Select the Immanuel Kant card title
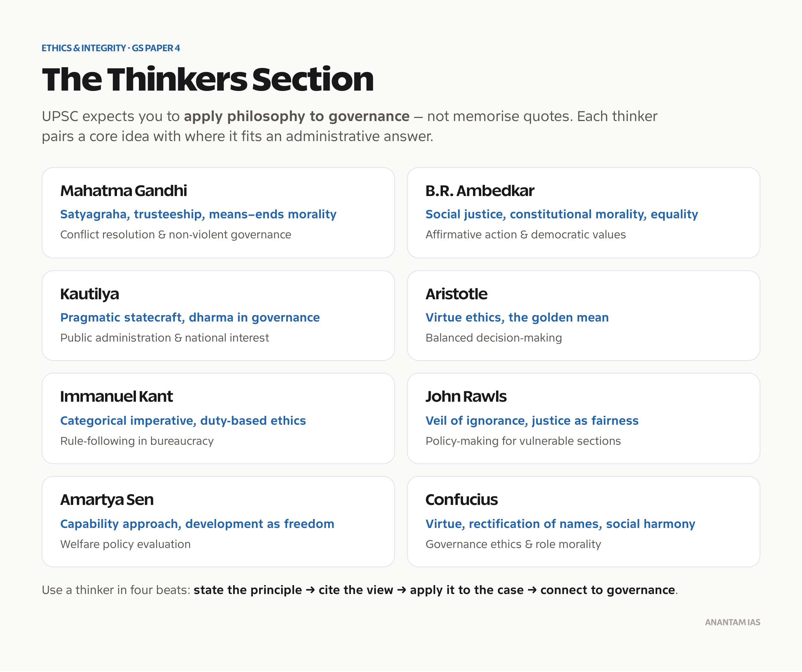This screenshot has height=672, width=802. (x=117, y=397)
